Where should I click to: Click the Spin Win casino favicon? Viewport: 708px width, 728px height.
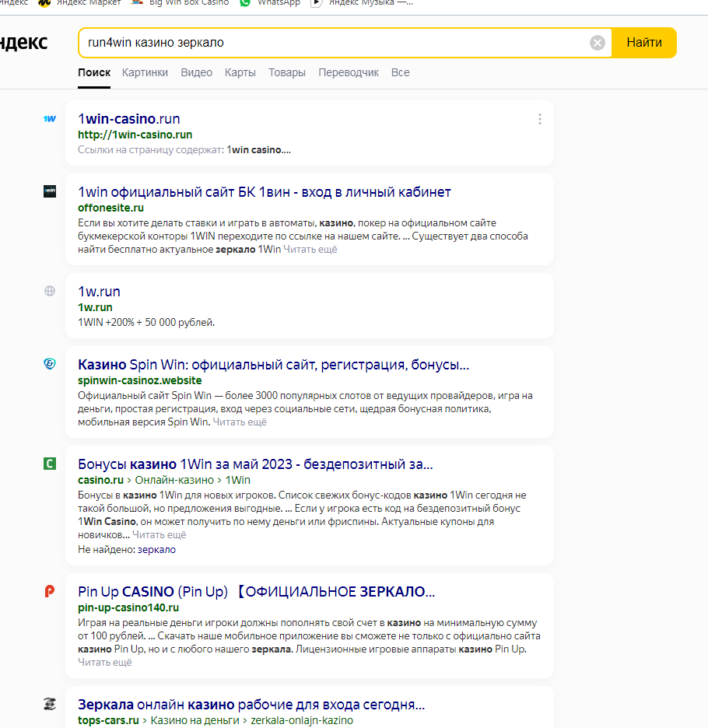[50, 365]
